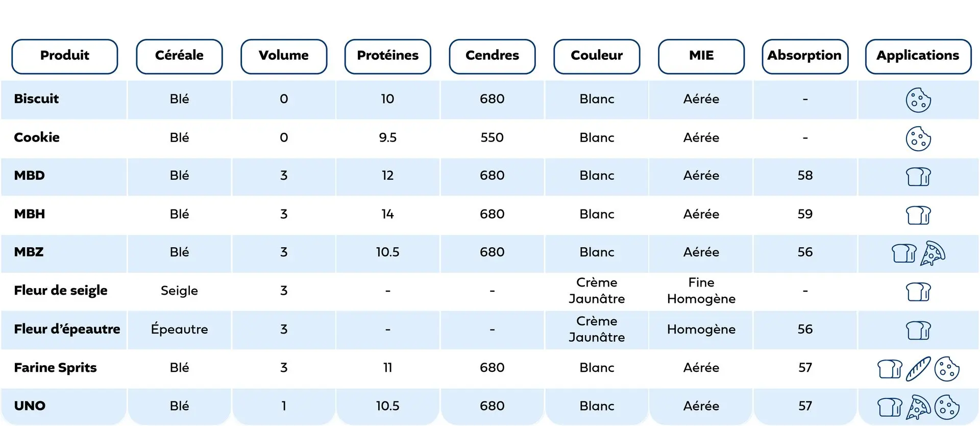Select the bread icon in the Fleur de seigle row

click(918, 292)
